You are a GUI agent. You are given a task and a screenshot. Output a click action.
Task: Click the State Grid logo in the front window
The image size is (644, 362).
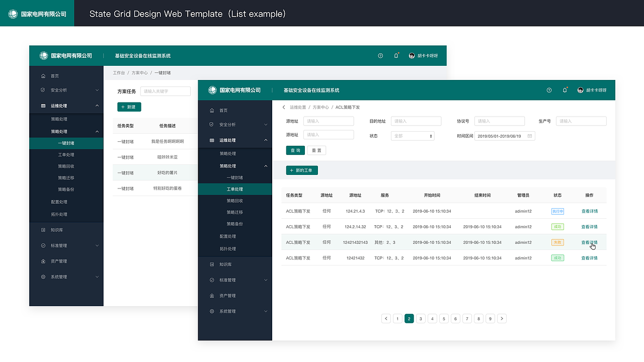[x=212, y=90]
